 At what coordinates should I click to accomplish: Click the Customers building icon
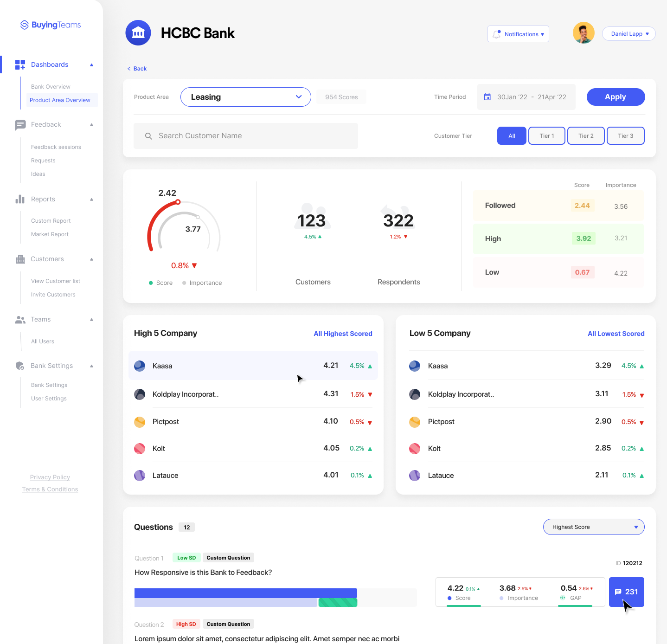pyautogui.click(x=20, y=259)
